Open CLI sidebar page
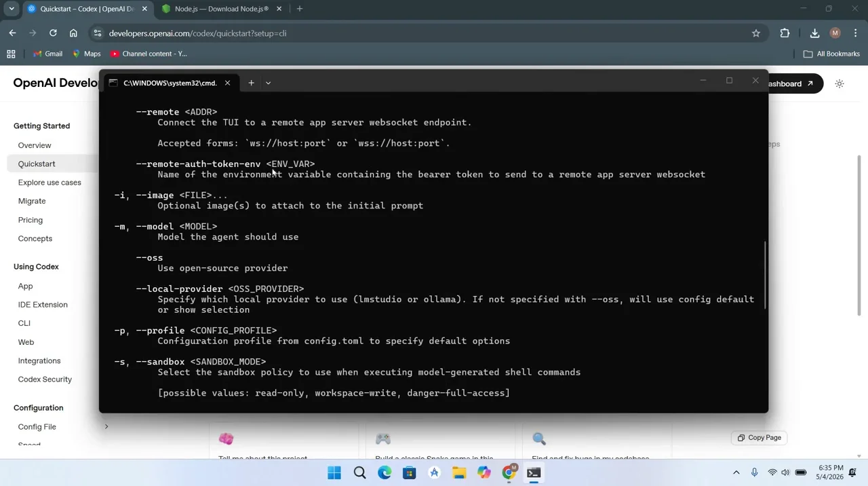Image resolution: width=868 pixels, height=486 pixels. 24,323
